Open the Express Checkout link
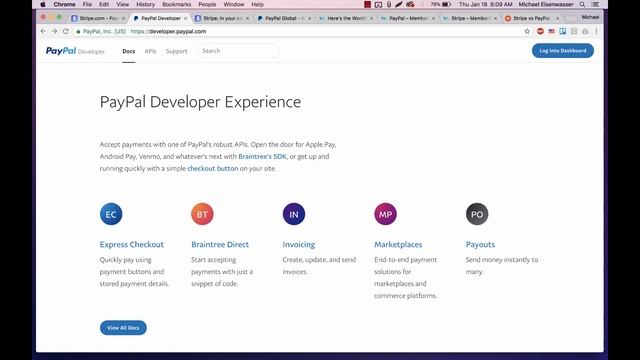Viewport: 640px width, 360px height. [131, 244]
